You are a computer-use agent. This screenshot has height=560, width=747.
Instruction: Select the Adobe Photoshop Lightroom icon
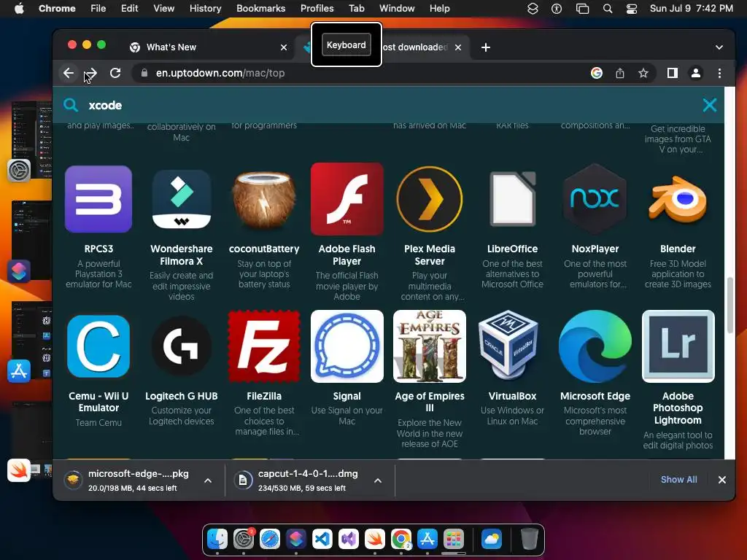tap(678, 346)
